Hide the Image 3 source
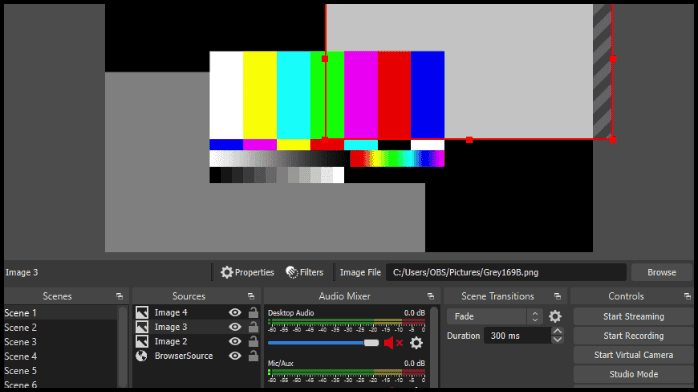 (x=235, y=327)
